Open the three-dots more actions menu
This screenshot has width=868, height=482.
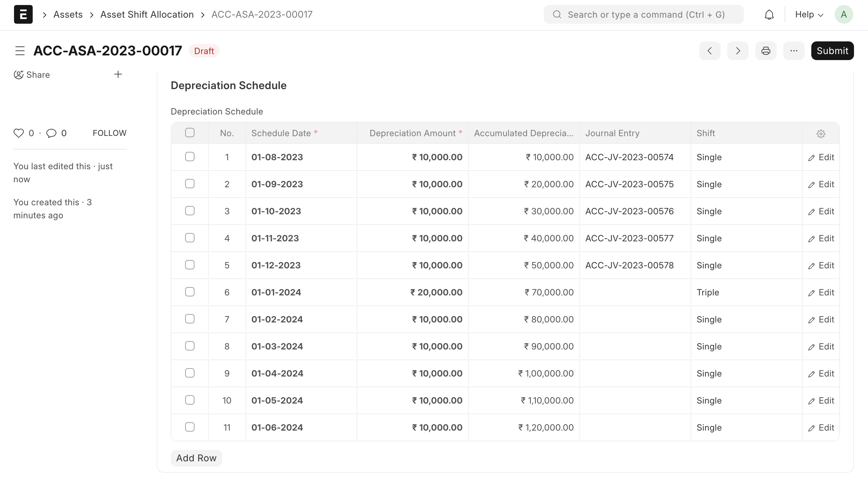point(794,51)
